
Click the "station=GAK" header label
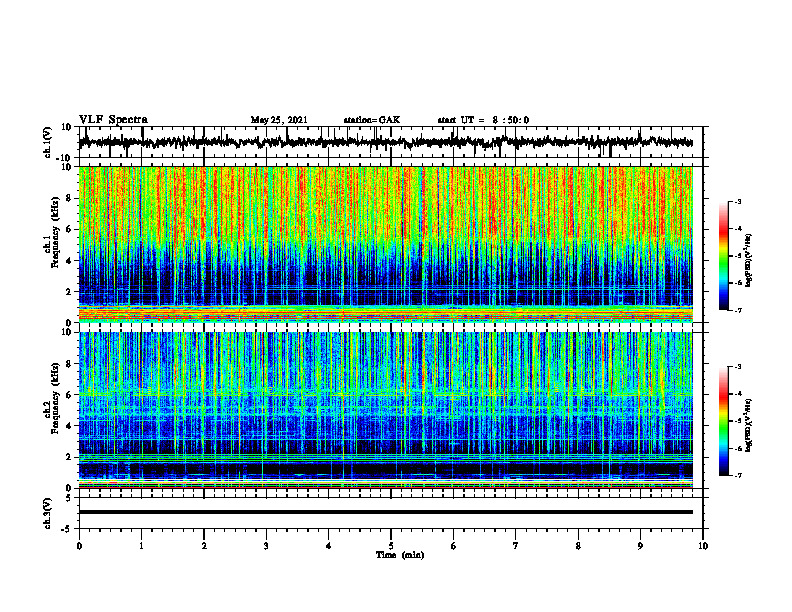coord(372,120)
